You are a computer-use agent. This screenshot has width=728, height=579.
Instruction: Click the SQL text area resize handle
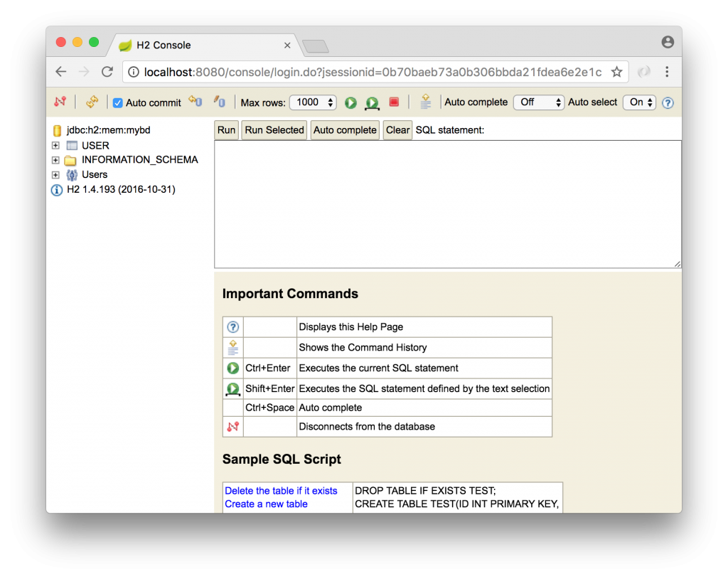pyautogui.click(x=678, y=264)
